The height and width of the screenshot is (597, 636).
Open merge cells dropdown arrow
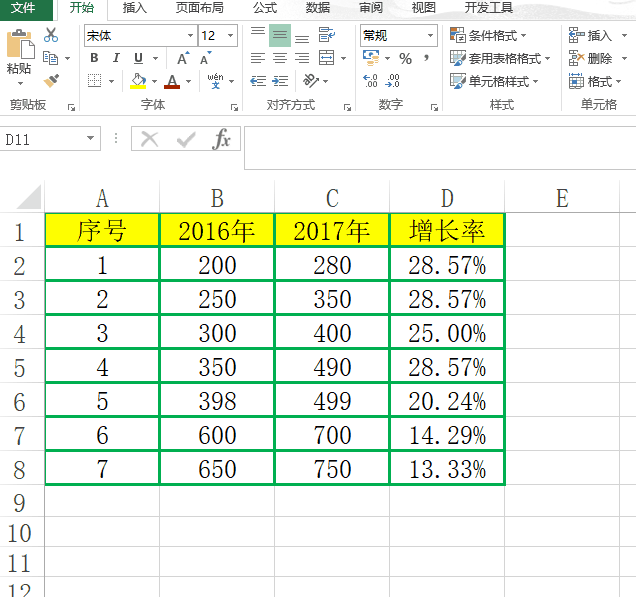(344, 58)
